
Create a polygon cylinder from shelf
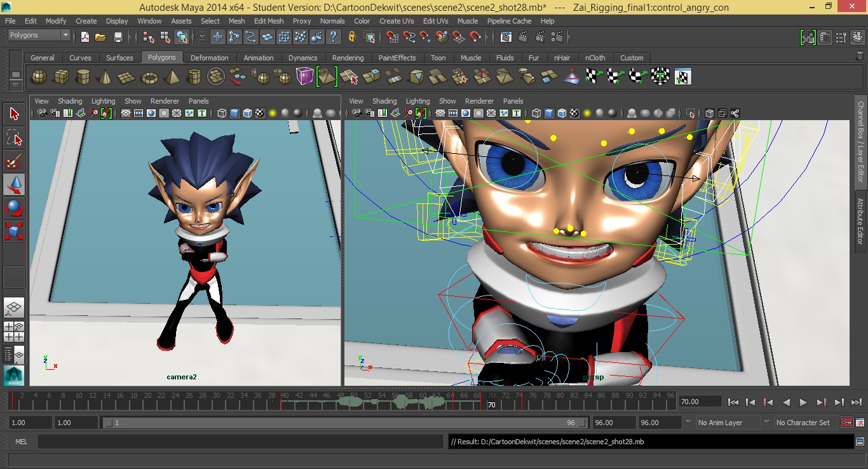tap(83, 77)
